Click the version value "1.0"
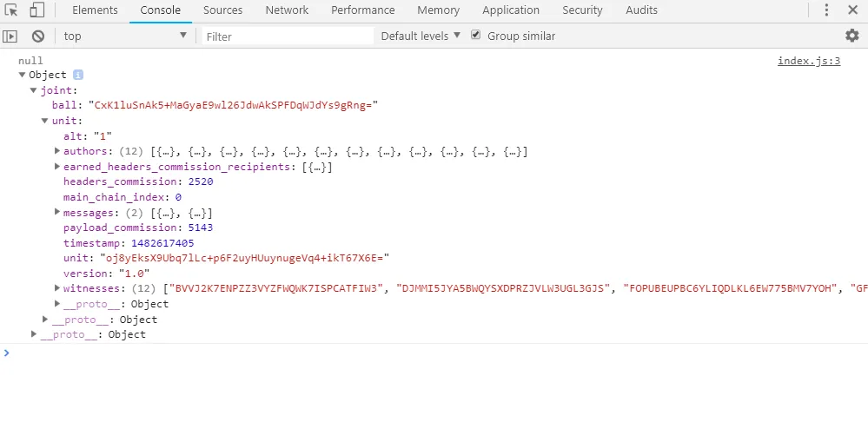The width and height of the screenshot is (868, 442). tap(135, 274)
